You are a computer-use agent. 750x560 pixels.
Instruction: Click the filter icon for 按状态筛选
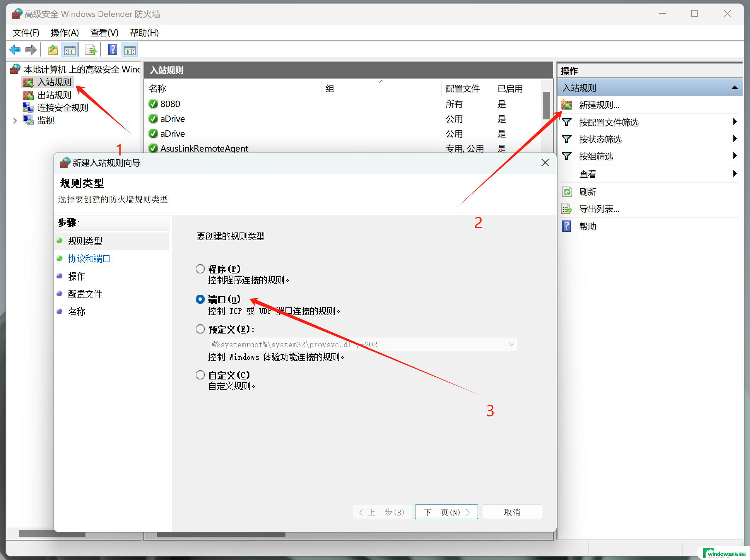coord(567,139)
